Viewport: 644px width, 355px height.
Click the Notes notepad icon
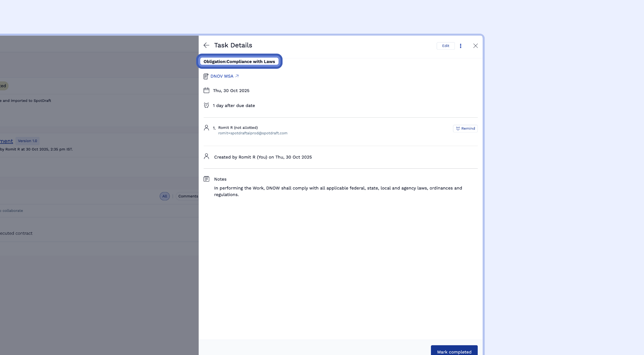[x=206, y=179]
